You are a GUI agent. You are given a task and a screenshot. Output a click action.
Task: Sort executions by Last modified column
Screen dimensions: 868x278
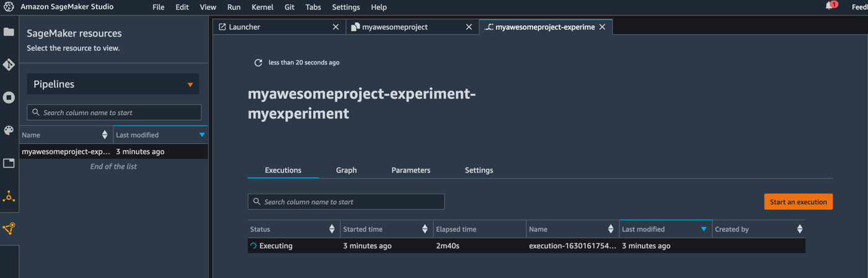(704, 229)
